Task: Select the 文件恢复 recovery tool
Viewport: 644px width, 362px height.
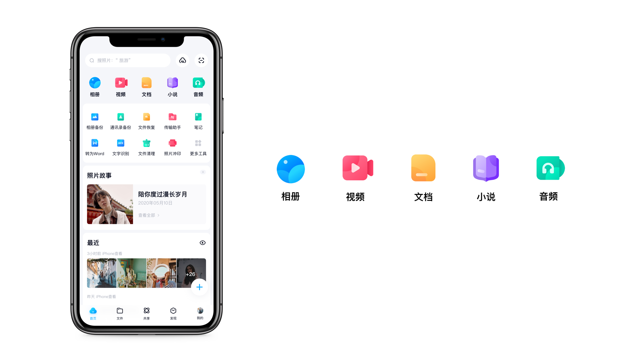Action: [x=146, y=119]
